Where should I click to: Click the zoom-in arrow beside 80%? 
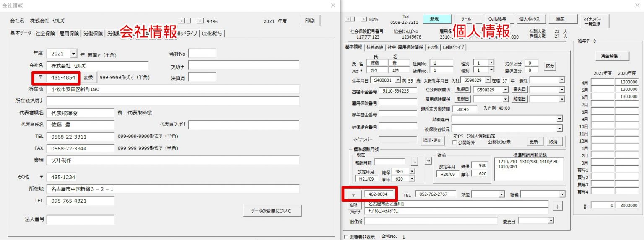pyautogui.click(x=364, y=19)
